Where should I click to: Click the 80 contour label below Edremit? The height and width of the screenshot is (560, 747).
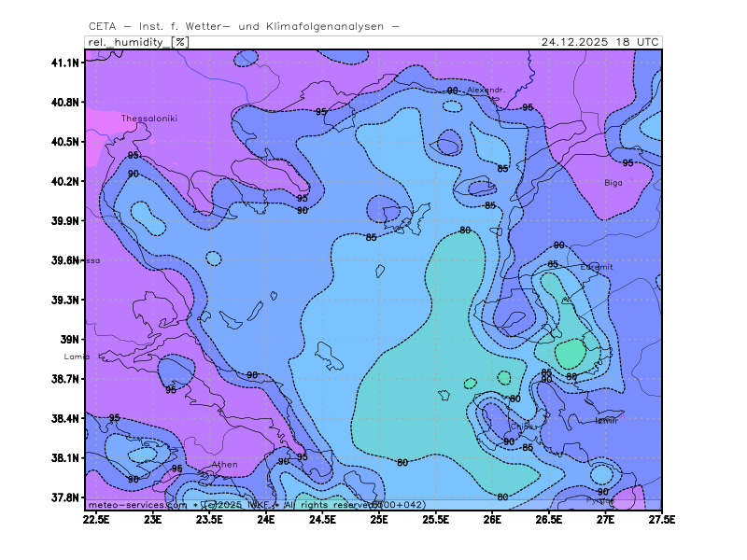571,376
